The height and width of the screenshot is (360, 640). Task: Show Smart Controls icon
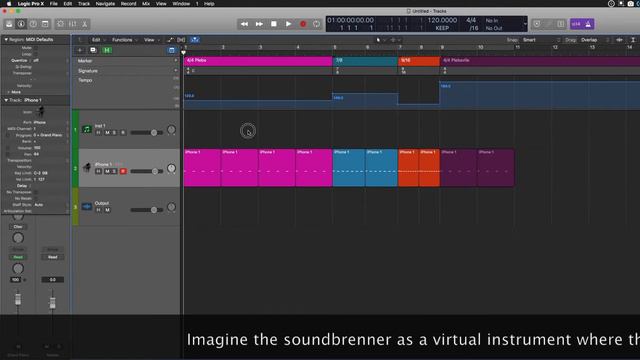click(x=60, y=24)
